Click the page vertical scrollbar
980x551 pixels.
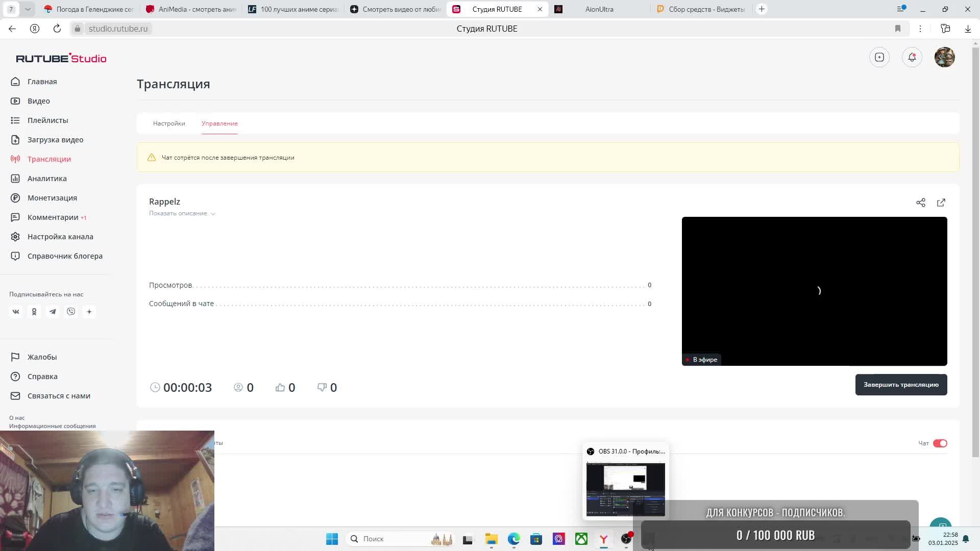point(975,255)
